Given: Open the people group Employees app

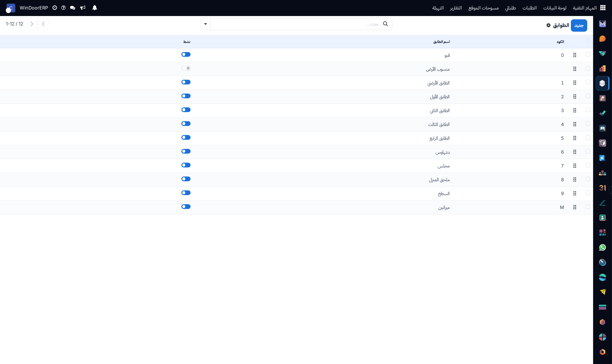Looking at the screenshot, I should click(602, 173).
